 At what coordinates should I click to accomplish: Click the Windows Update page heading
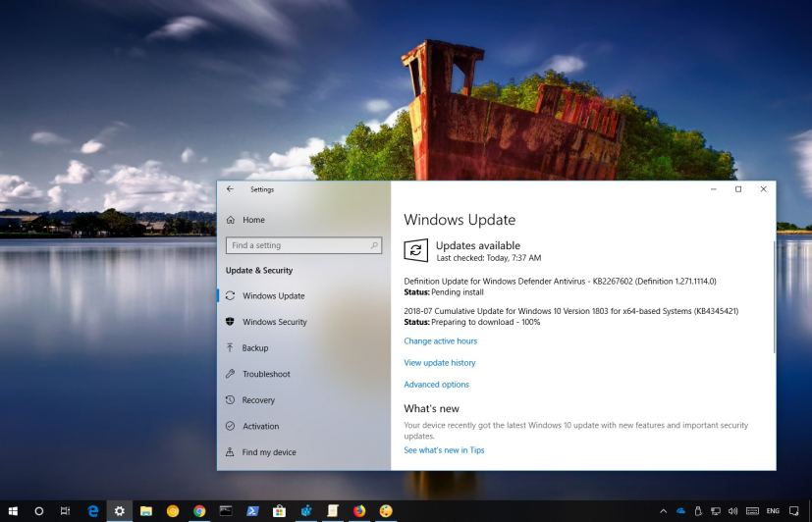460,220
